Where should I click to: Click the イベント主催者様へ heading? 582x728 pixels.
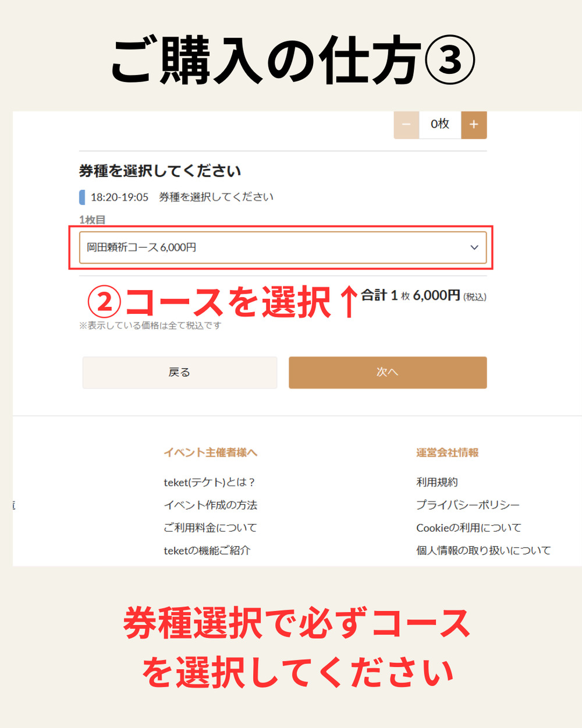210,453
